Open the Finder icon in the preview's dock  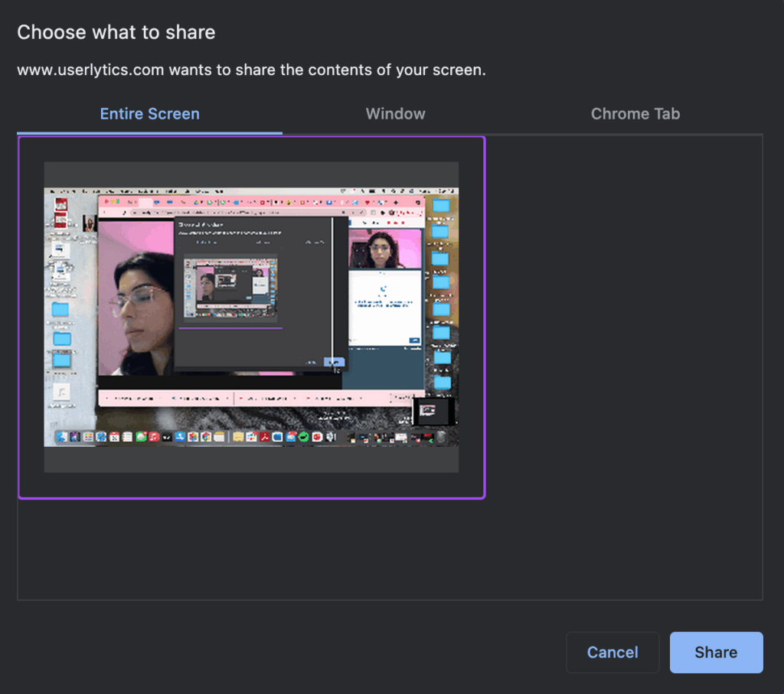(x=63, y=437)
